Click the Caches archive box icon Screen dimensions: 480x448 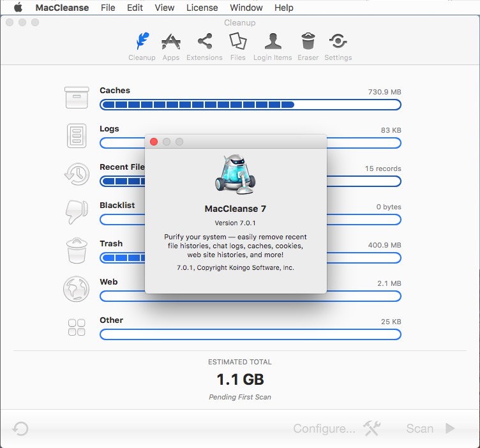pos(77,98)
